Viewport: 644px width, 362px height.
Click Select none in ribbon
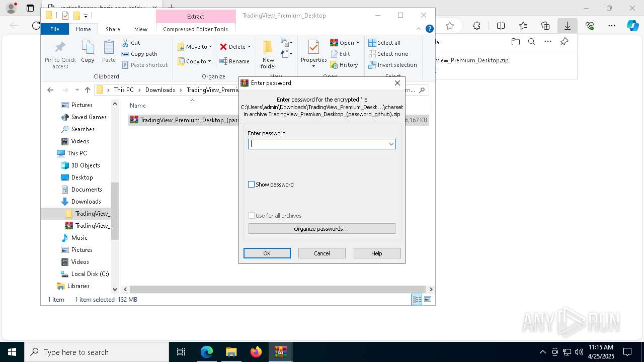click(388, 54)
